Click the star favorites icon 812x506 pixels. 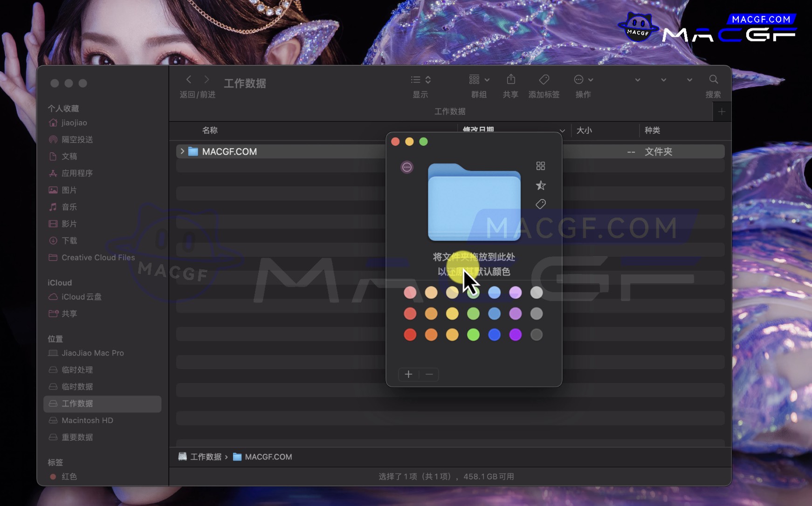(x=540, y=185)
